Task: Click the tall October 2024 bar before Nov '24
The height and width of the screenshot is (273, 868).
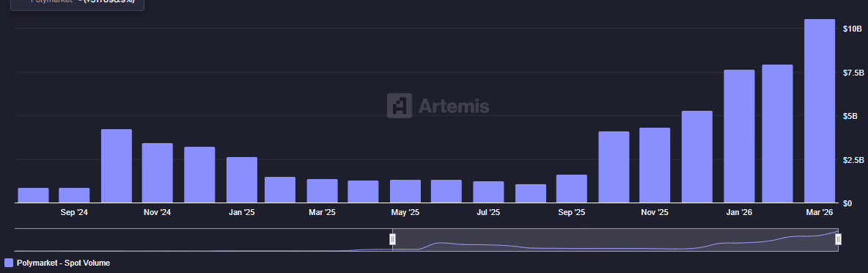Action: coord(117,166)
